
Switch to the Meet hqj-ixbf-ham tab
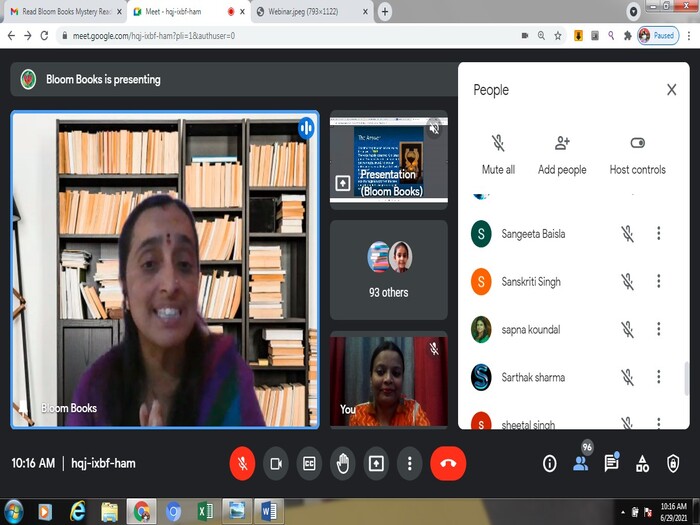(190, 12)
